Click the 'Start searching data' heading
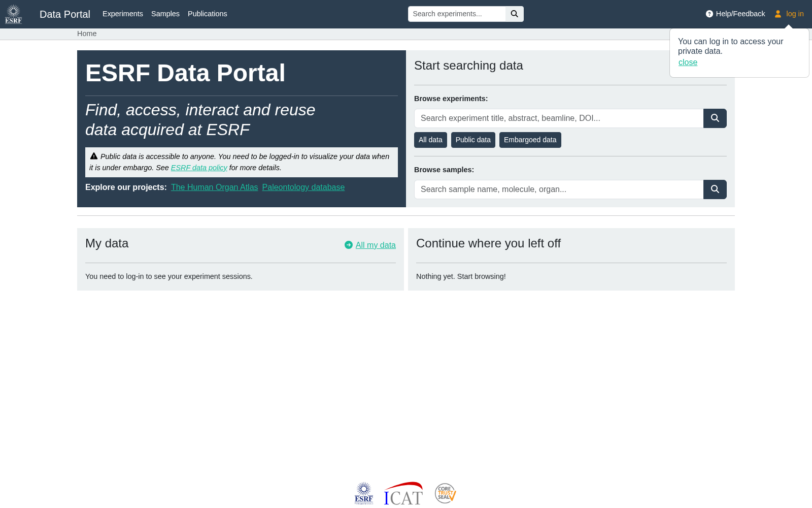812x508 pixels. point(468,66)
